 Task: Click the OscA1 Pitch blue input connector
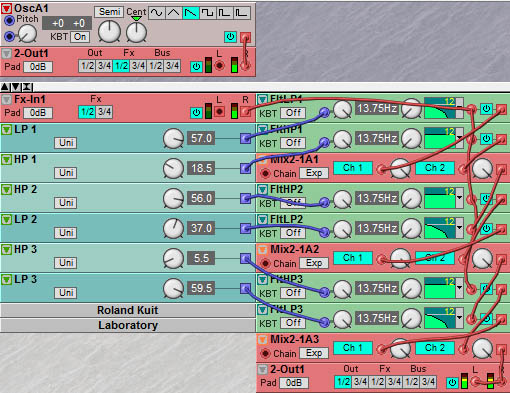tap(9, 20)
